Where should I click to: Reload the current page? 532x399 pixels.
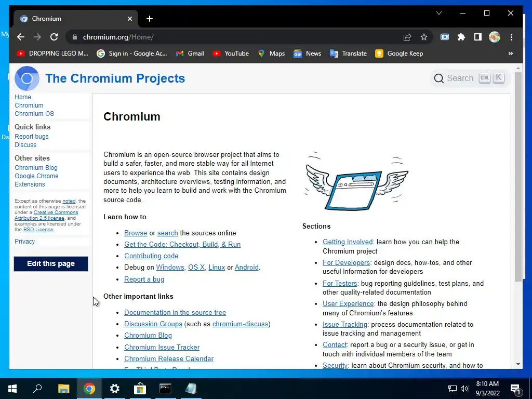[x=54, y=37]
